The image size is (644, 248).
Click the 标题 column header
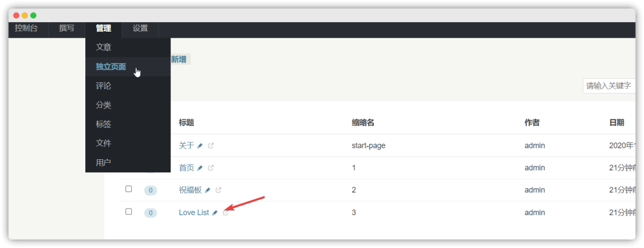click(187, 122)
